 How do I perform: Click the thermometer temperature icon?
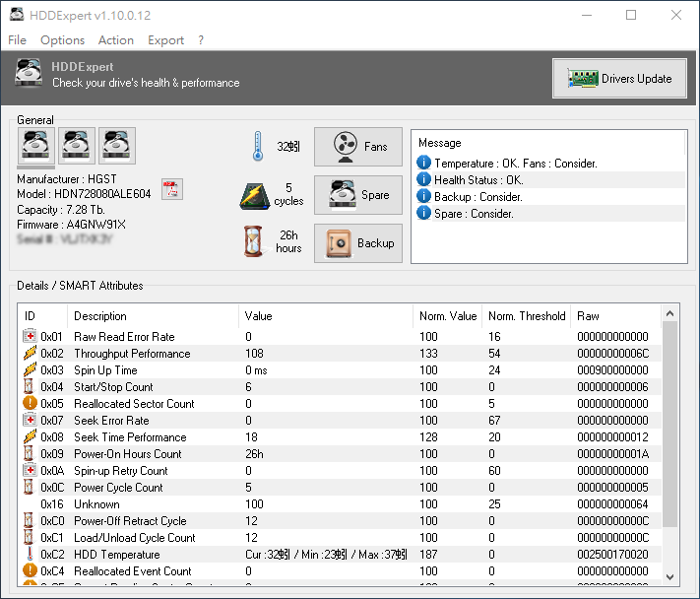(257, 147)
